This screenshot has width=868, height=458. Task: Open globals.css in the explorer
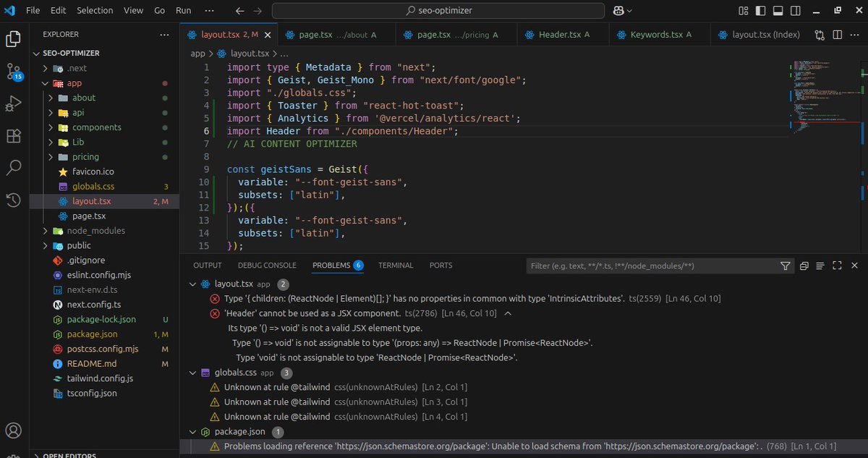click(x=93, y=187)
